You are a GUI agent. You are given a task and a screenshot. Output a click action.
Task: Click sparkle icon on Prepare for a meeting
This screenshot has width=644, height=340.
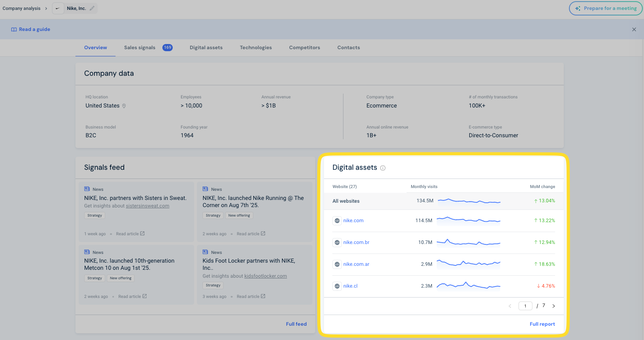tap(578, 8)
